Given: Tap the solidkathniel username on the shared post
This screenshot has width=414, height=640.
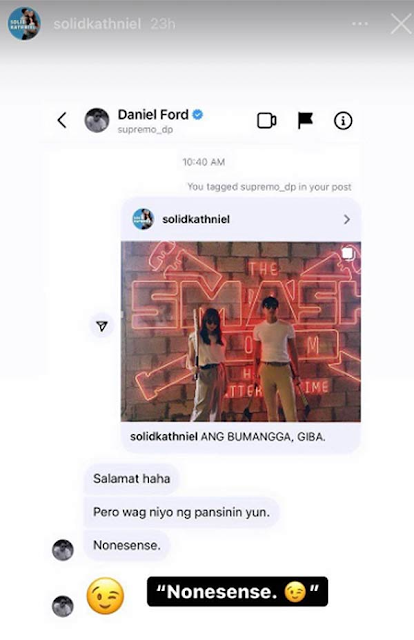Looking at the screenshot, I should coord(196,220).
